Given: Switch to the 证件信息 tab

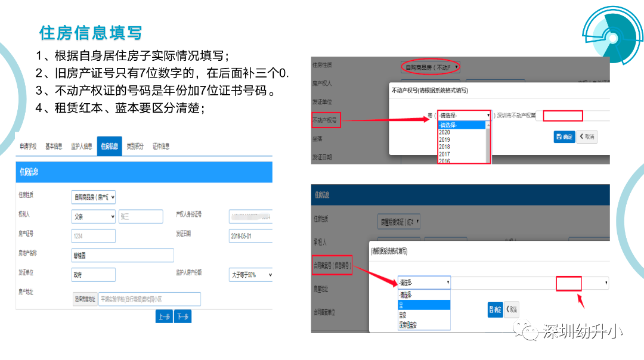Looking at the screenshot, I should (x=161, y=146).
